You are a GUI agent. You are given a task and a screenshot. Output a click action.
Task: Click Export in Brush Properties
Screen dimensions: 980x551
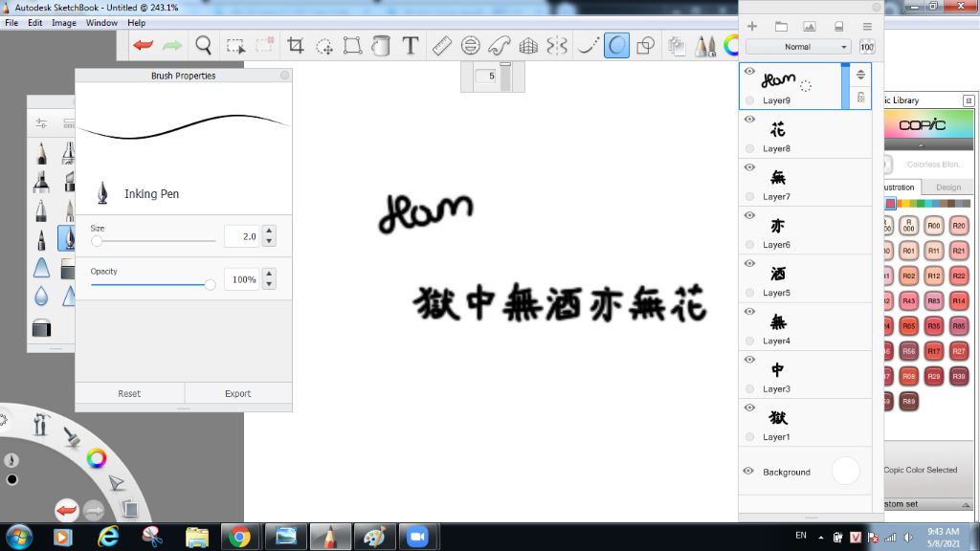[x=238, y=393]
